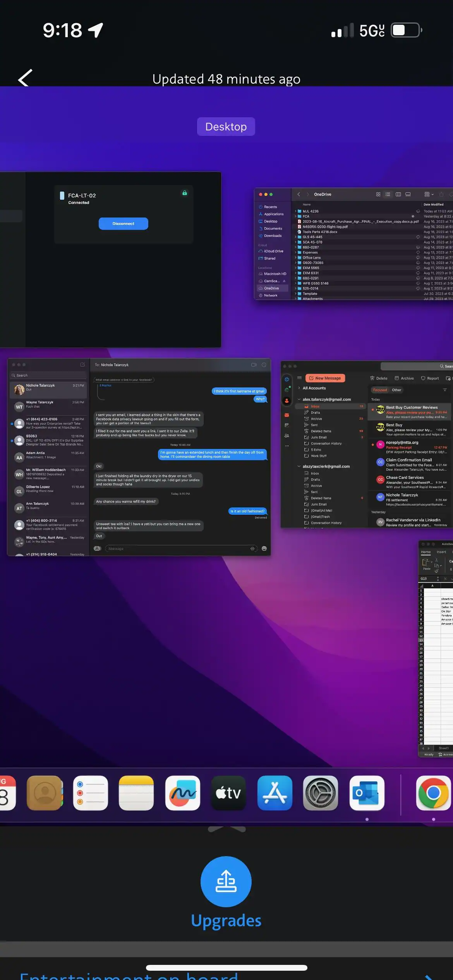Expand the All Accounts section
This screenshot has width=453, height=980.
coord(299,388)
